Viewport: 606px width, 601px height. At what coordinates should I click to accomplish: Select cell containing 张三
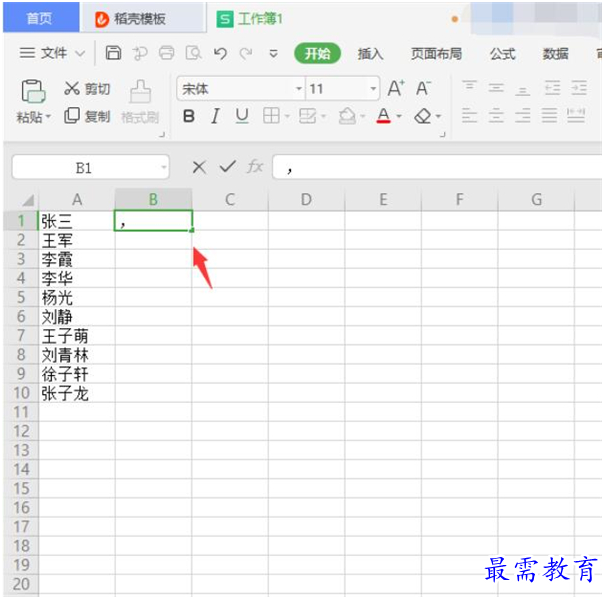[77, 221]
